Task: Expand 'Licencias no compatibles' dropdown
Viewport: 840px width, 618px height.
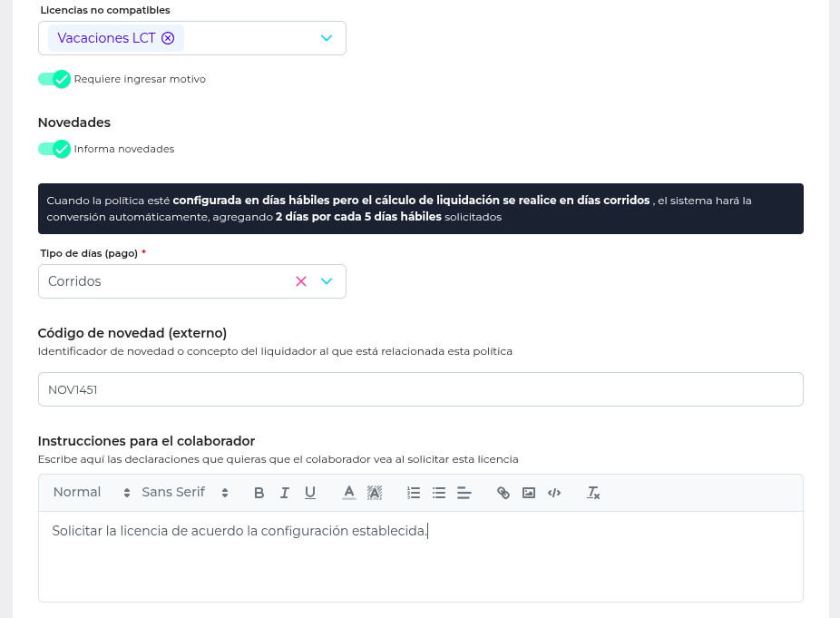Action: [x=327, y=38]
